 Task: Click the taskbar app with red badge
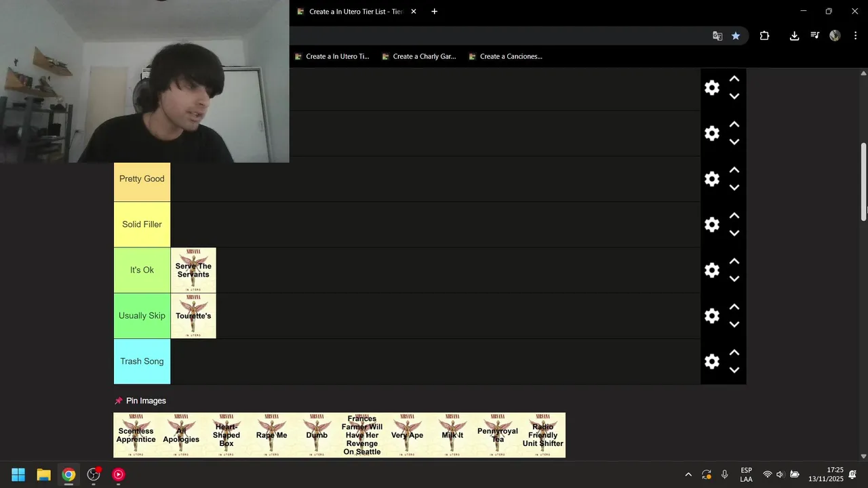[x=94, y=474]
